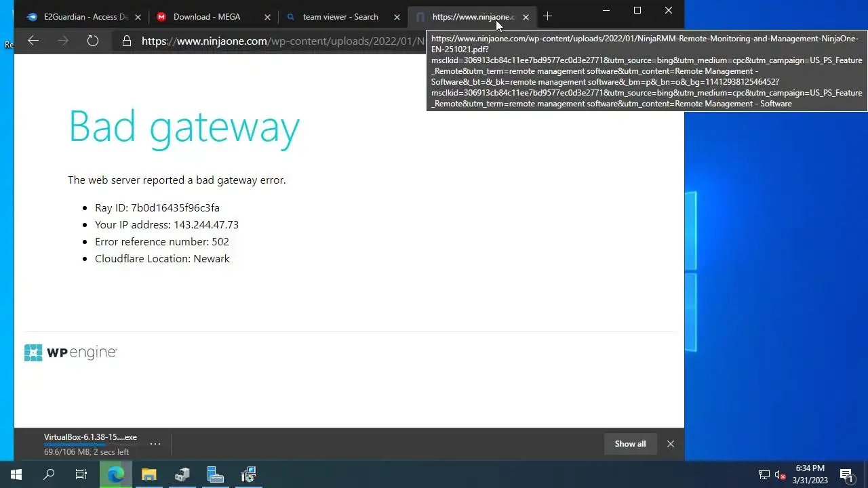Viewport: 868px width, 488px height.
Task: Select the ninjaone.com tab
Action: 473,17
